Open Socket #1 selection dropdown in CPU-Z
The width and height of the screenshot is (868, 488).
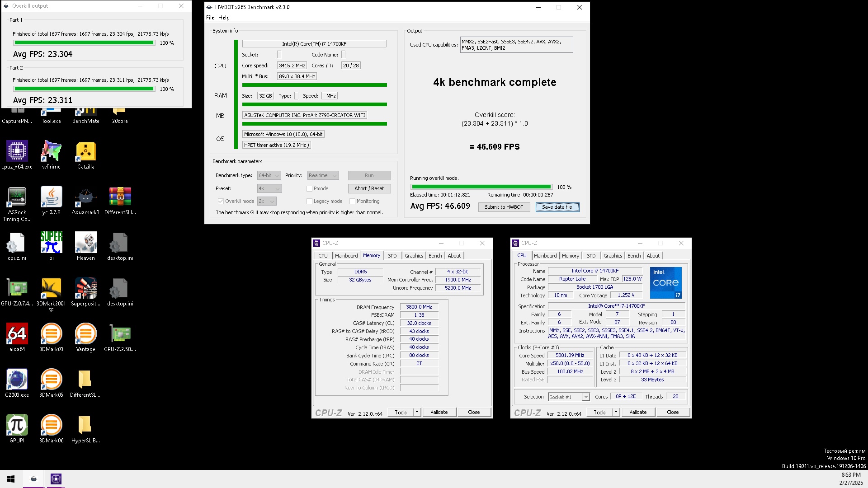(x=569, y=397)
